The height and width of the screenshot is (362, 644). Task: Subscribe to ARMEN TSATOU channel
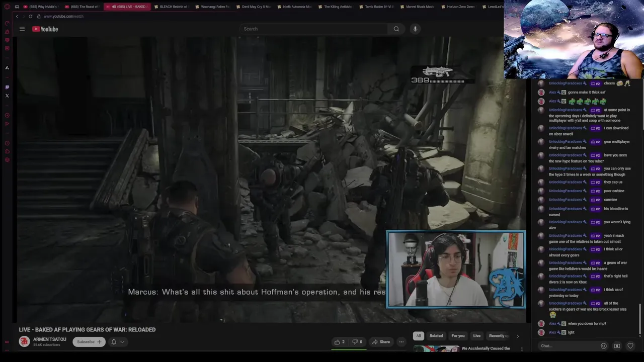[x=89, y=342]
